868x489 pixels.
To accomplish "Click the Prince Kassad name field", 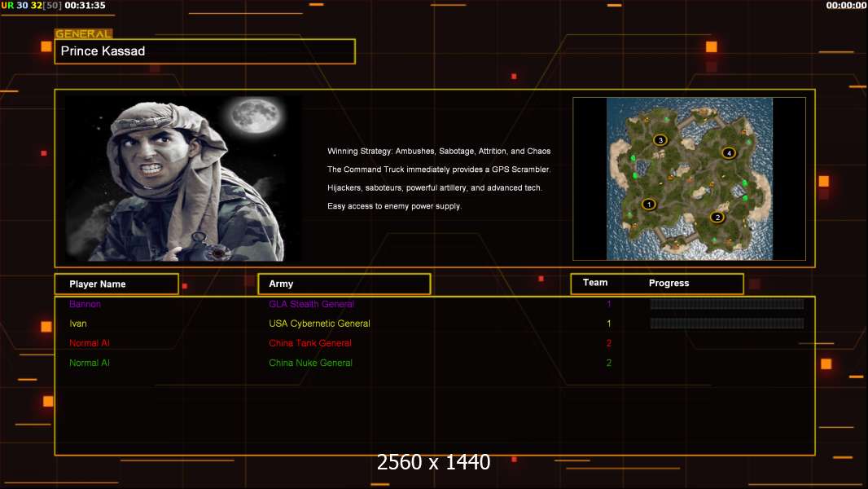I will (x=204, y=51).
